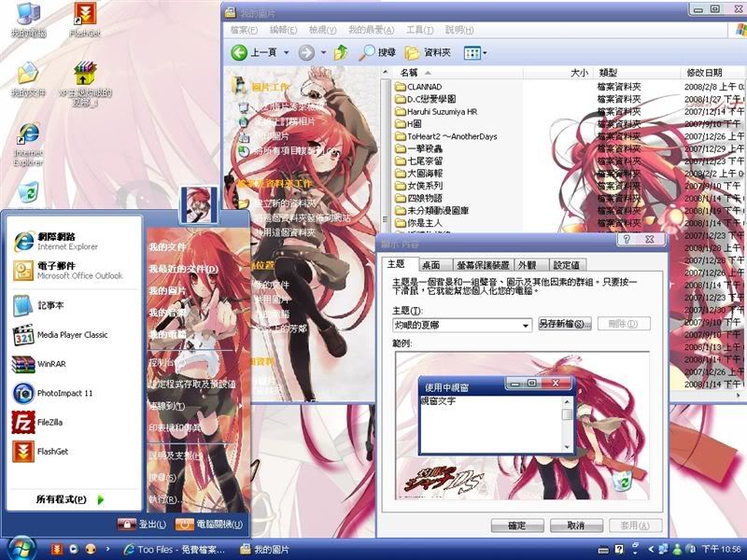
Task: Click the user picture at Start menu top
Action: click(199, 204)
